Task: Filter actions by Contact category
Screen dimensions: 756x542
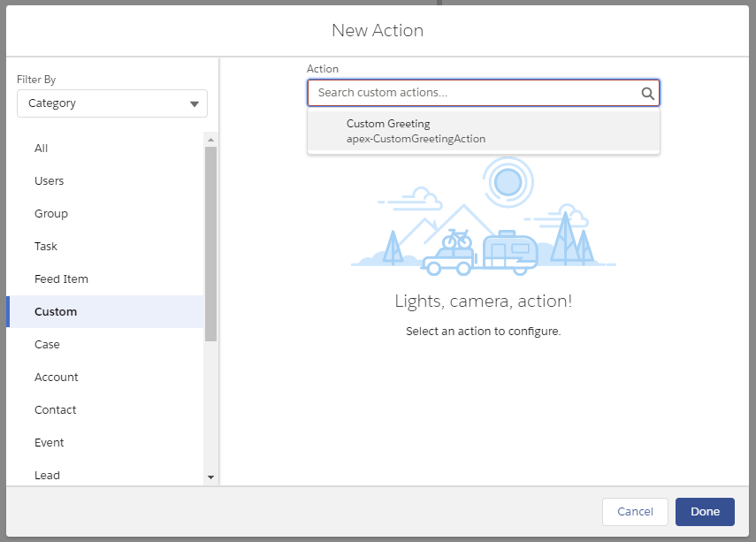Action: click(x=55, y=409)
